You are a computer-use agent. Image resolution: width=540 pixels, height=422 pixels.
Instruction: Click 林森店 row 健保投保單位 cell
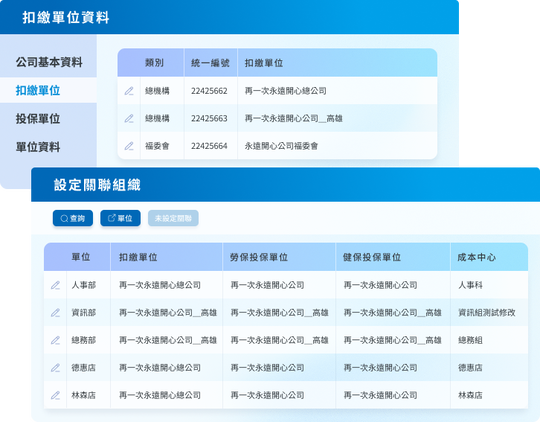(380, 395)
